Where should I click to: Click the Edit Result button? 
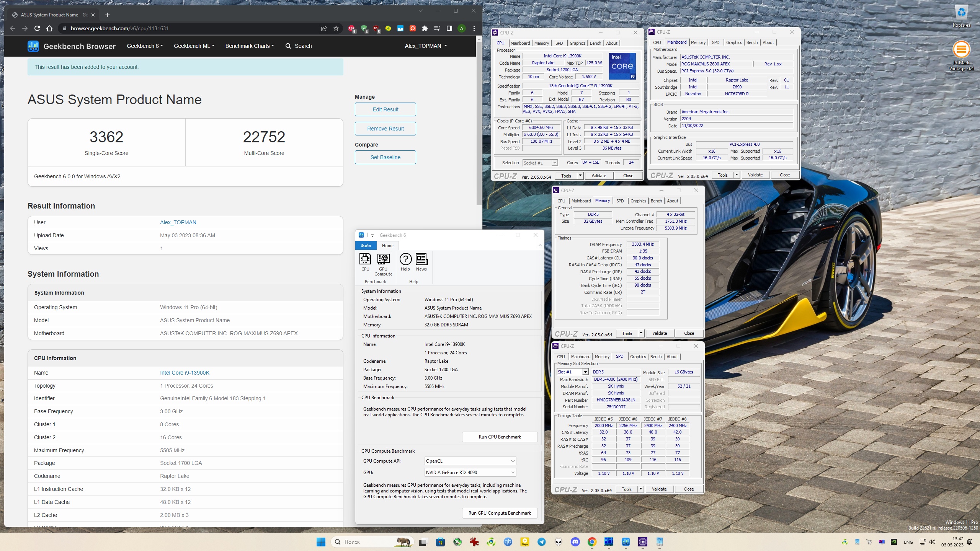click(x=385, y=109)
